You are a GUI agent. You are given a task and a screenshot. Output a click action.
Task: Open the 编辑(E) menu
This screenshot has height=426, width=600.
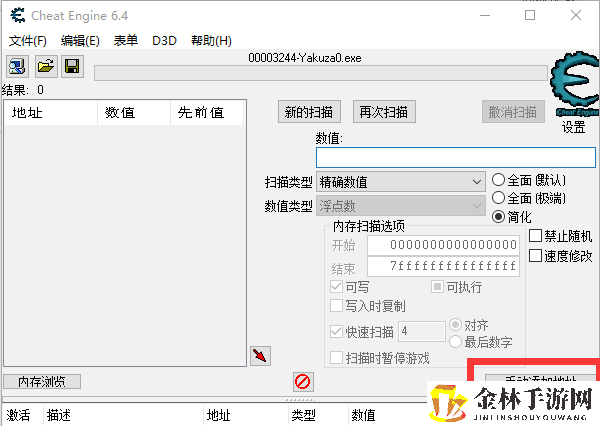pos(80,41)
